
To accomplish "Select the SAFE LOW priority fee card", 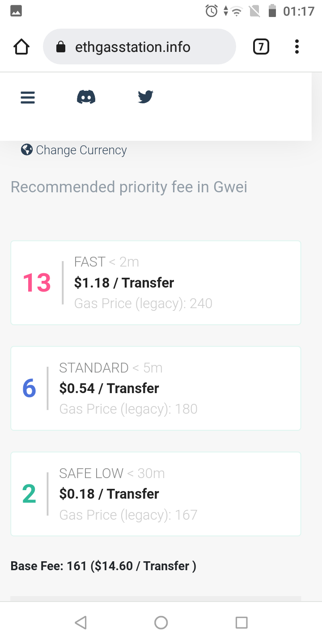I will (156, 494).
